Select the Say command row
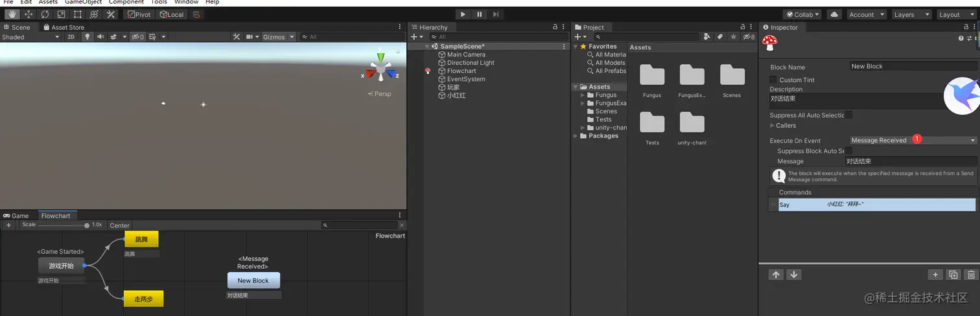The width and height of the screenshot is (980, 316). (x=877, y=205)
